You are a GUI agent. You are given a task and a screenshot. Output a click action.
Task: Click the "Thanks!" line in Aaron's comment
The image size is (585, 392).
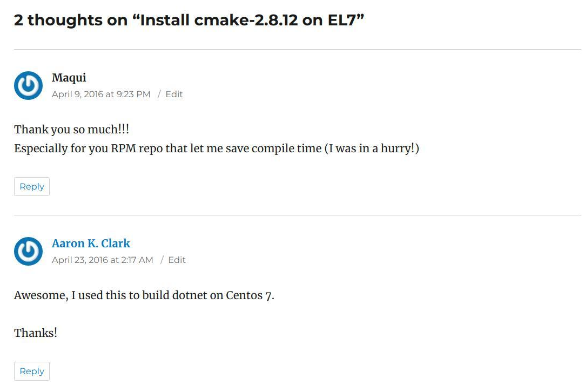pos(36,333)
